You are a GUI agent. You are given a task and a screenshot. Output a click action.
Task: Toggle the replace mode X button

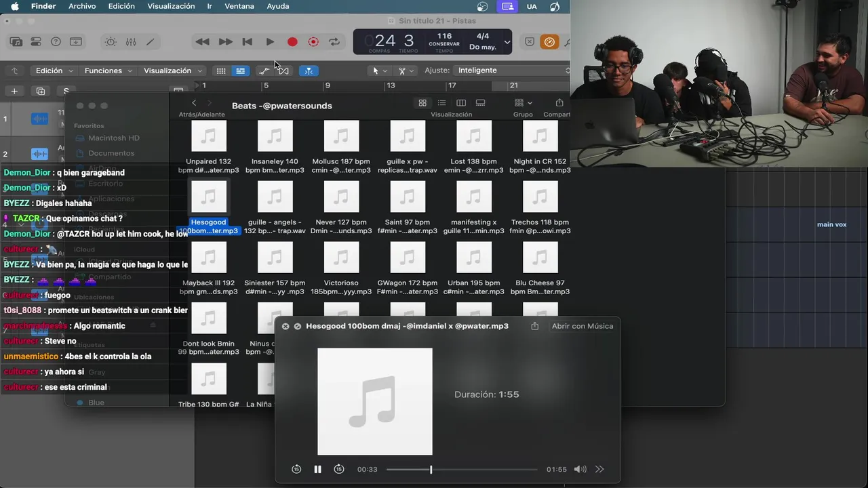pyautogui.click(x=530, y=42)
